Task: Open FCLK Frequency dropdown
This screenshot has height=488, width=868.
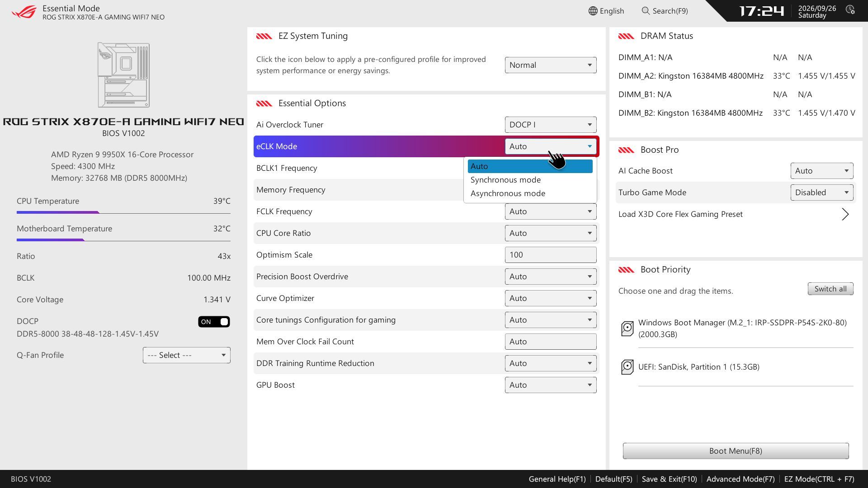Action: pyautogui.click(x=551, y=211)
